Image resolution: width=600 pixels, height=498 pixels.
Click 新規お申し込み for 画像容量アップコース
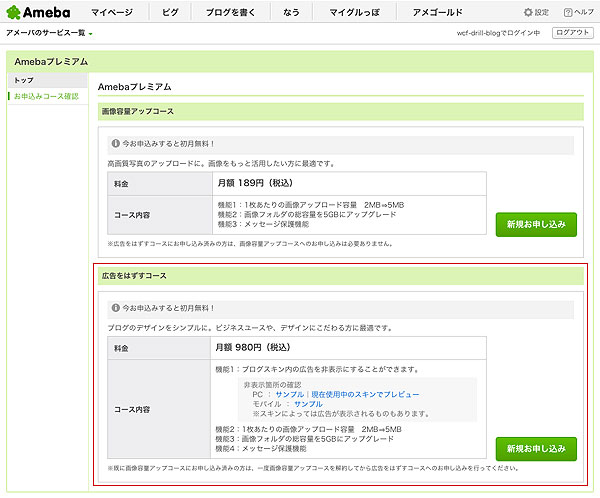pyautogui.click(x=536, y=225)
